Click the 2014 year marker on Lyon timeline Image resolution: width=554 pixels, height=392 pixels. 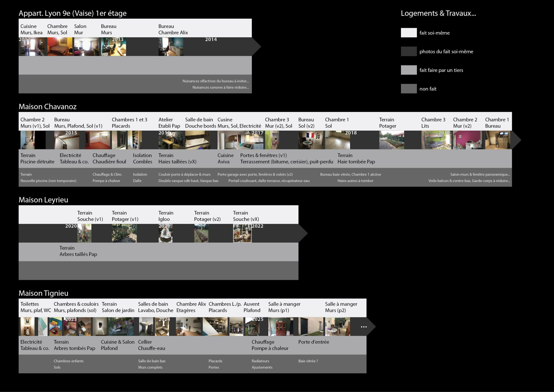(x=211, y=39)
